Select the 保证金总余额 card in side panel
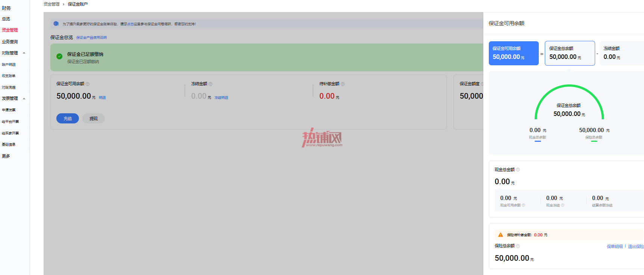Screen dimensions: 644x275 [x=570, y=53]
